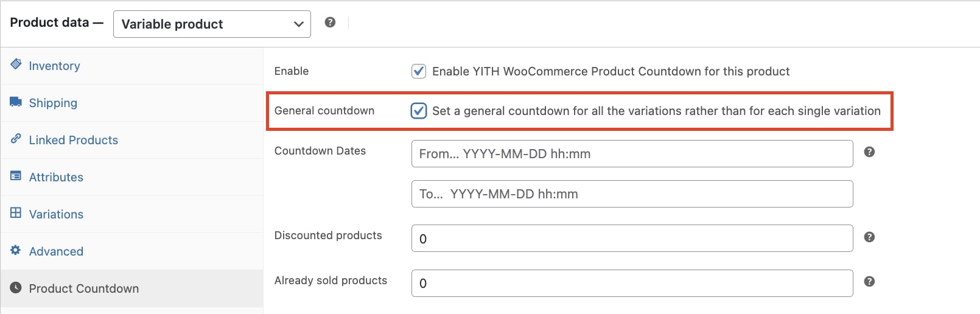The height and width of the screenshot is (314, 980).
Task: Focus the Discounted products number field
Action: coord(632,239)
